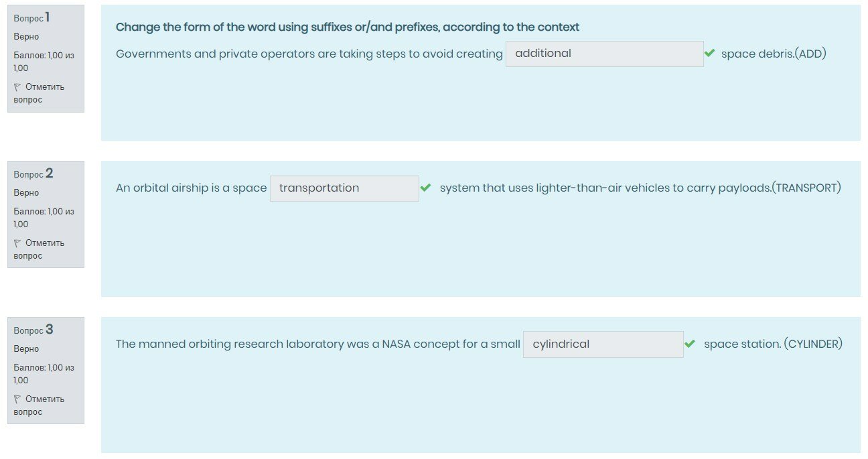Screen dimensions: 868x459
Task: Focus the answer field containing 'transportation'
Action: click(344, 188)
